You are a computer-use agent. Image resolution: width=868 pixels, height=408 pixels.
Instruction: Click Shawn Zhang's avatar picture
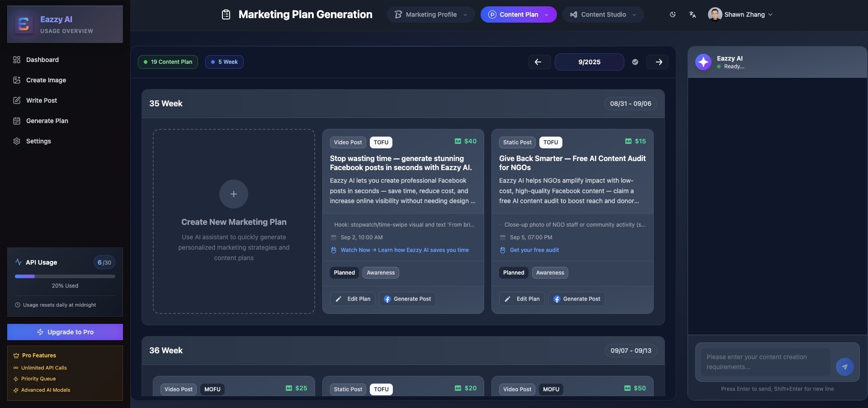(715, 14)
